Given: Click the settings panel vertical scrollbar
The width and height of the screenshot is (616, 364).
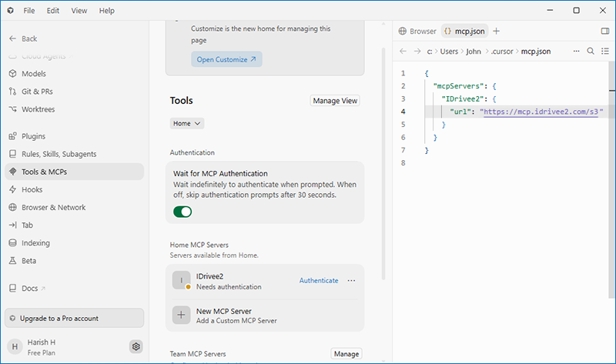Looking at the screenshot, I should coord(383,164).
